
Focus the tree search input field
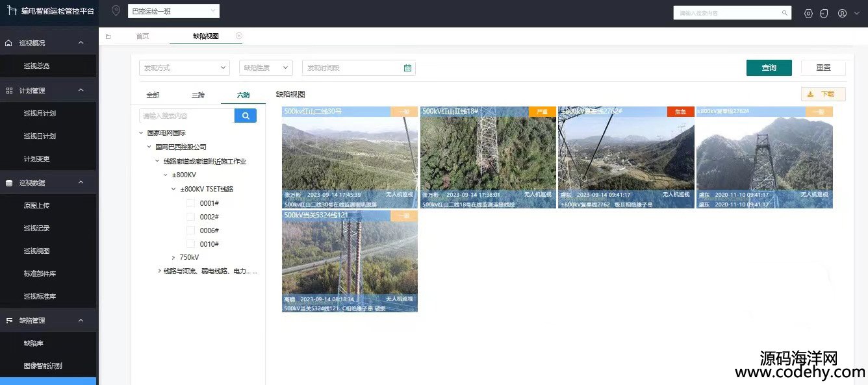pos(187,116)
